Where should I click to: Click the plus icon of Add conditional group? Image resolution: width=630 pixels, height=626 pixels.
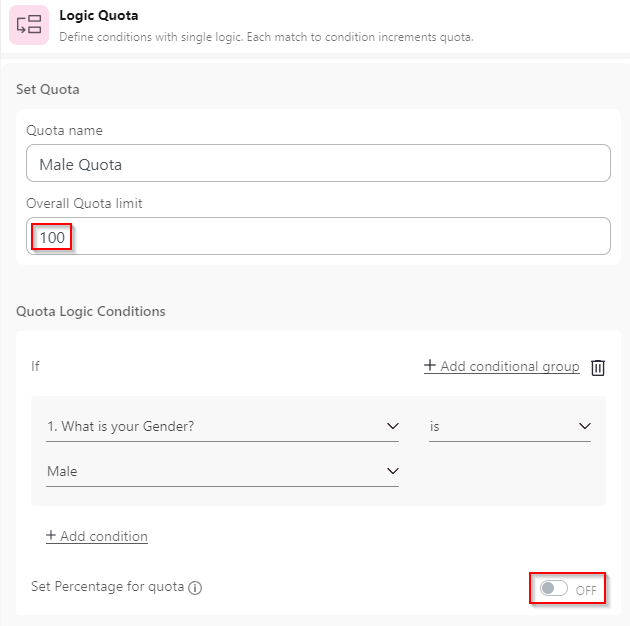point(430,366)
